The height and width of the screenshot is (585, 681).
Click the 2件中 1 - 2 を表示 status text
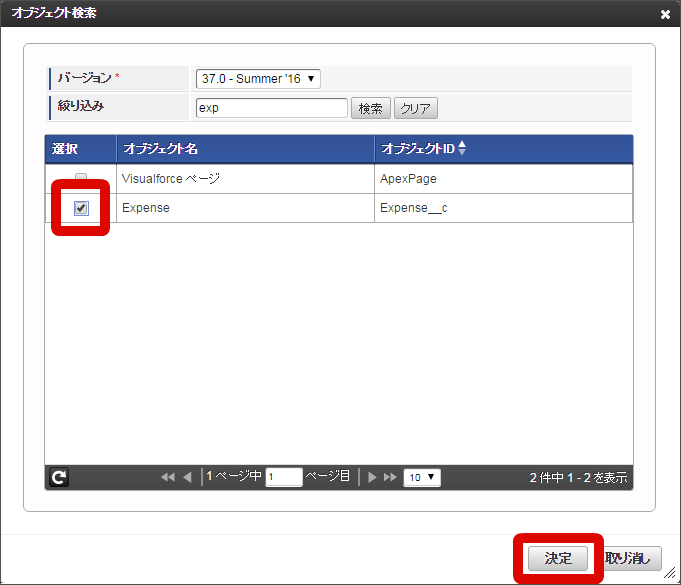pos(578,478)
